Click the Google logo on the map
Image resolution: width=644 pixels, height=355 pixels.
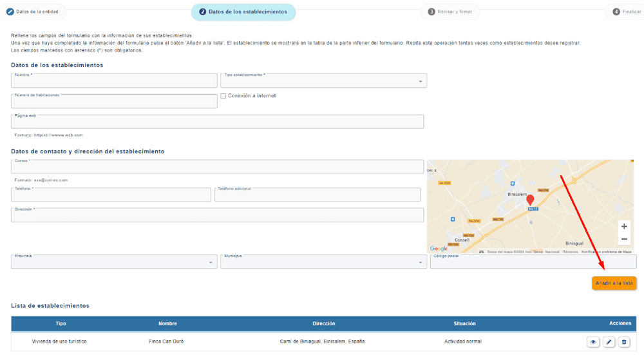pos(439,249)
